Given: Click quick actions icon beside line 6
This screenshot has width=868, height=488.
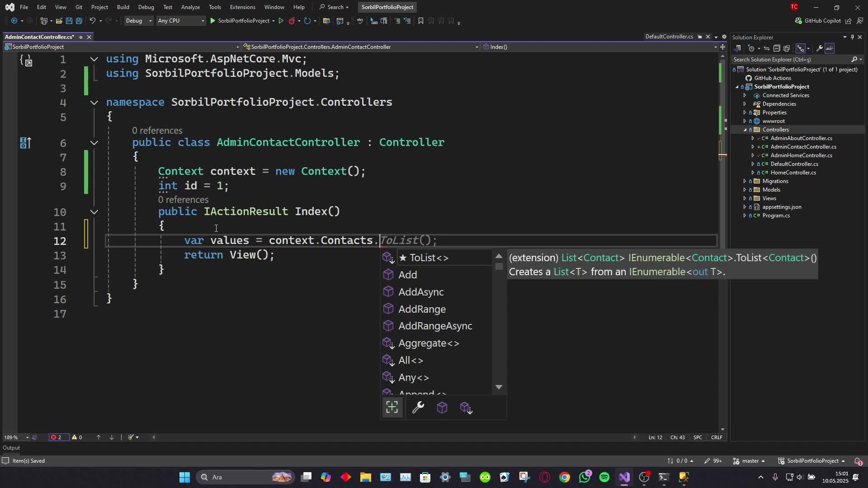Looking at the screenshot, I should pos(25,143).
